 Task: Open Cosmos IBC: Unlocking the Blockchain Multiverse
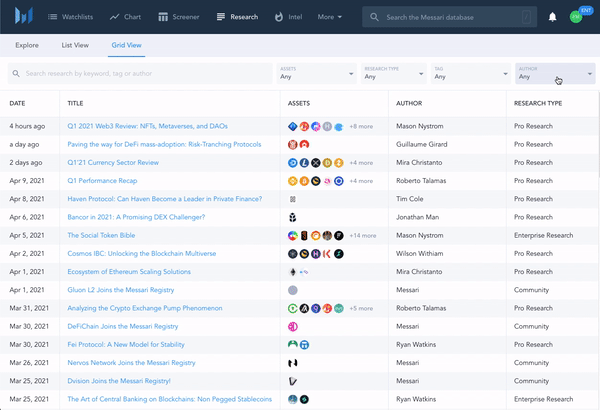(x=142, y=254)
